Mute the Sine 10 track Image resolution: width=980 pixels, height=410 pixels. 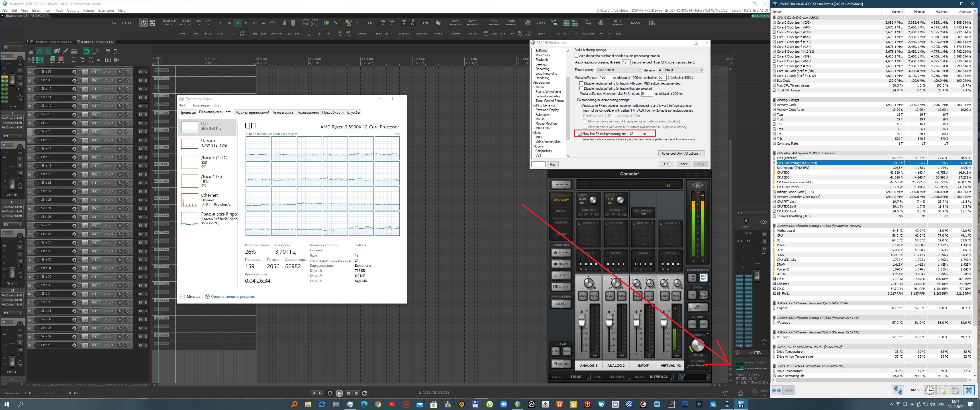pyautogui.click(x=140, y=89)
